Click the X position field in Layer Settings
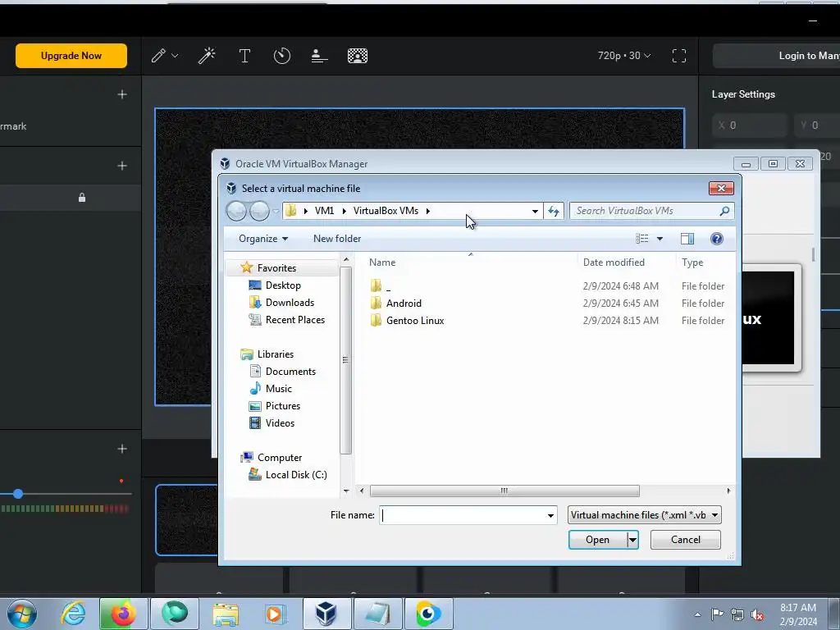Screen dimensions: 840x630 coord(750,126)
